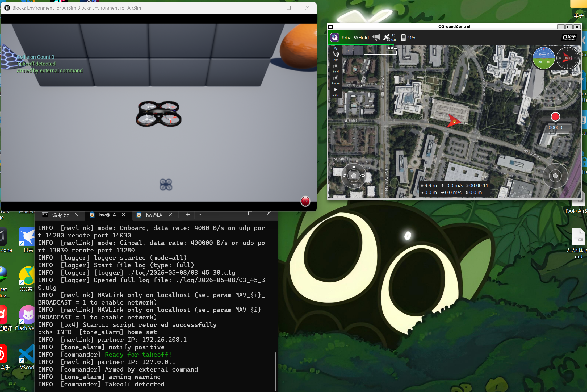587x392 pixels.
Task: Zoom out the QGroundControl map with minus
Action: click(358, 51)
